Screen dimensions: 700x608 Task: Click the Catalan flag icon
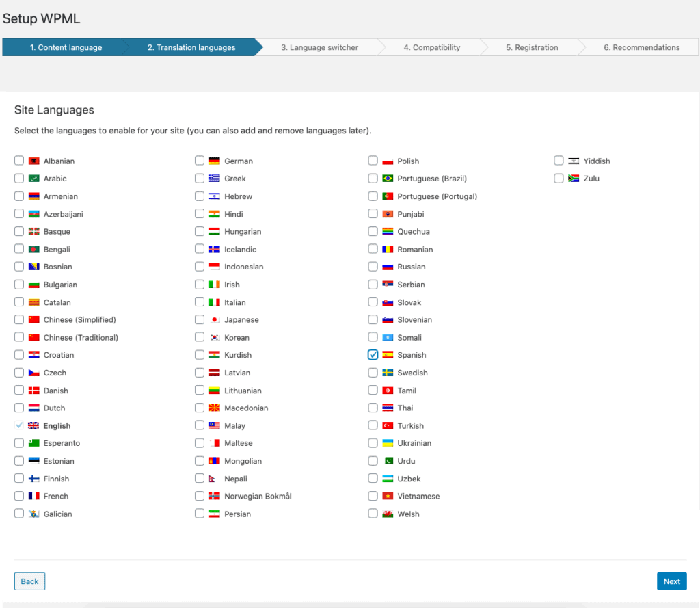[34, 302]
